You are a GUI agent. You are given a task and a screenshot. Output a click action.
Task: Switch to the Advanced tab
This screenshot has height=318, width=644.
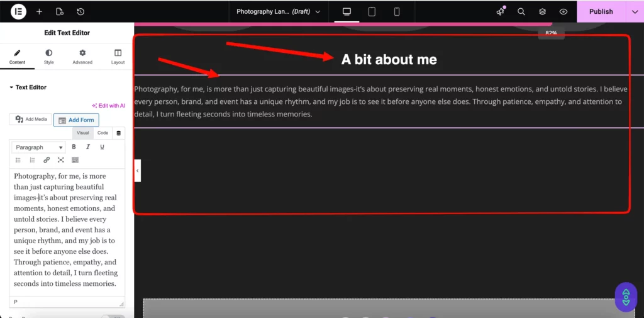82,57
